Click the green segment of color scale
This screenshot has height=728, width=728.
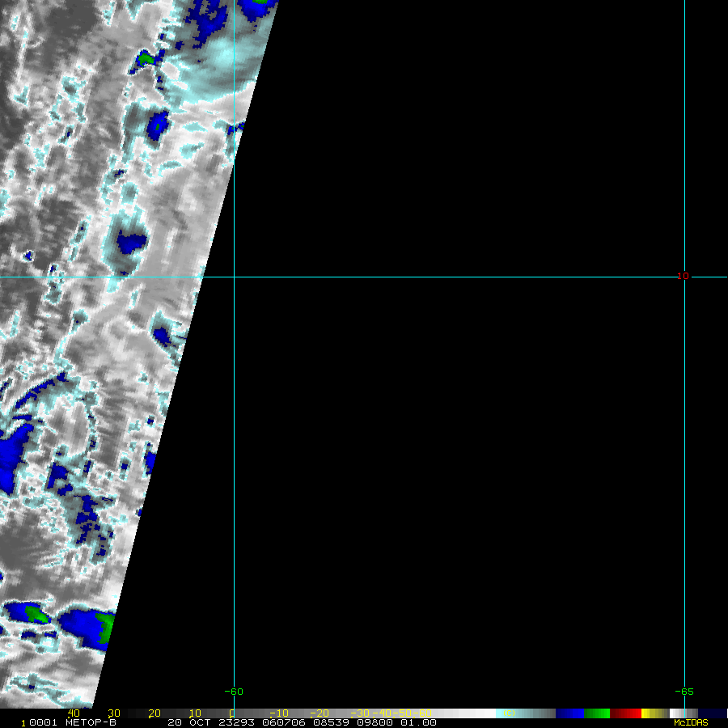click(597, 713)
